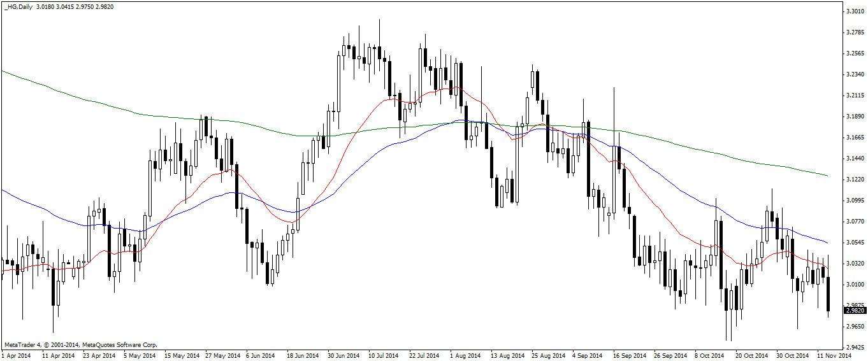Select the 3.1665 price scale value
Image resolution: width=868 pixels, height=361 pixels.
(x=855, y=138)
